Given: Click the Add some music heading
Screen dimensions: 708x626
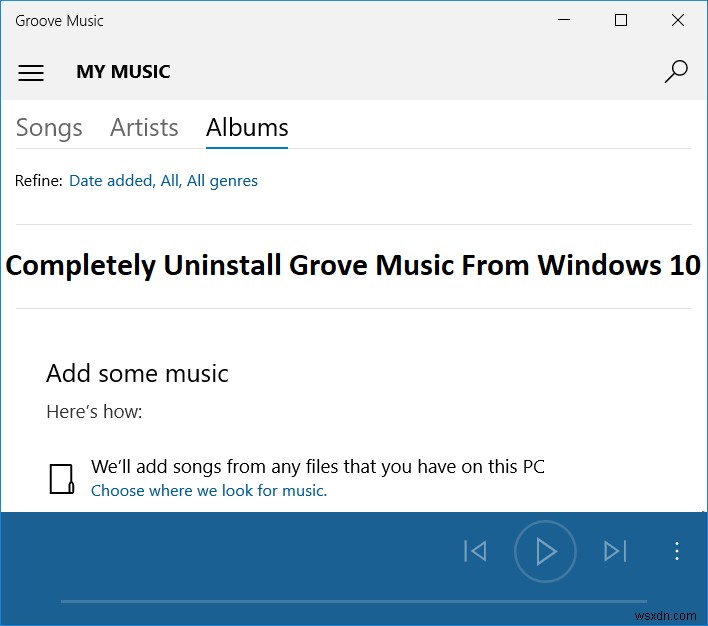Looking at the screenshot, I should pyautogui.click(x=137, y=374).
